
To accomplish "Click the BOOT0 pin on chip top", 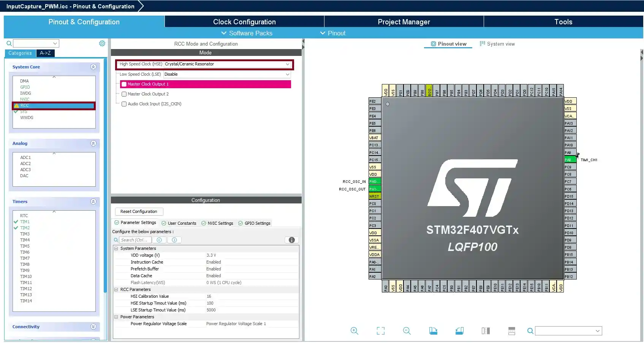I will click(x=429, y=91).
